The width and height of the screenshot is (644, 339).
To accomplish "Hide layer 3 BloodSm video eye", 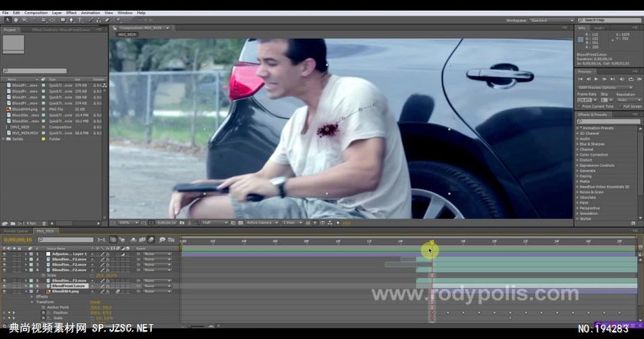I will (x=4, y=264).
